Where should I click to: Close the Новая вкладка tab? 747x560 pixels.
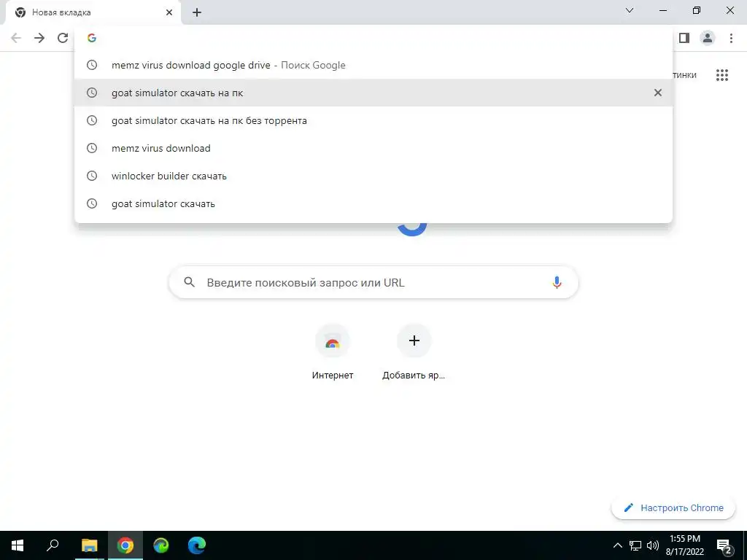[169, 12]
